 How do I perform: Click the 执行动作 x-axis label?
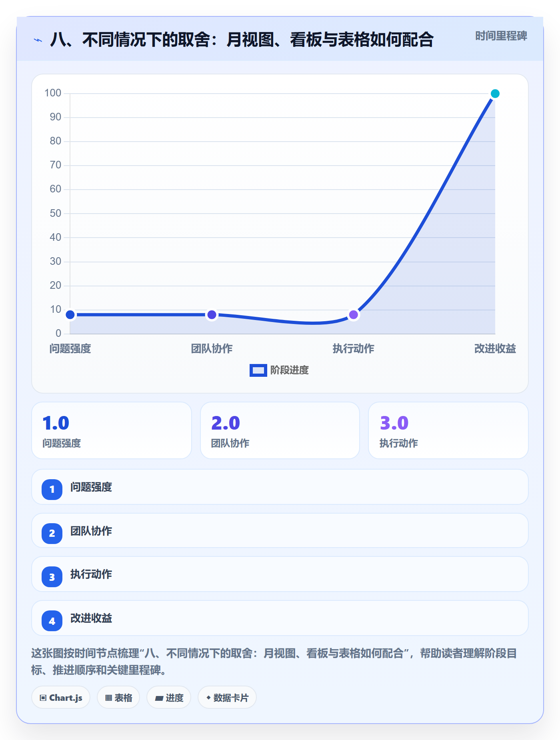coord(353,349)
